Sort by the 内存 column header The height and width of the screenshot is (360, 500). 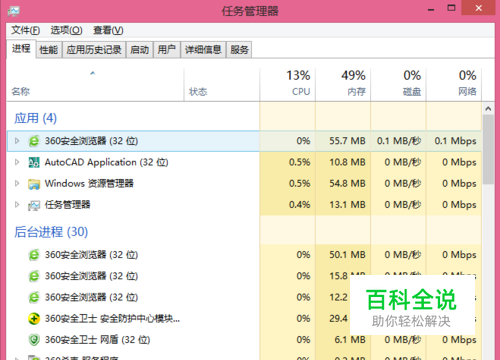click(x=343, y=85)
